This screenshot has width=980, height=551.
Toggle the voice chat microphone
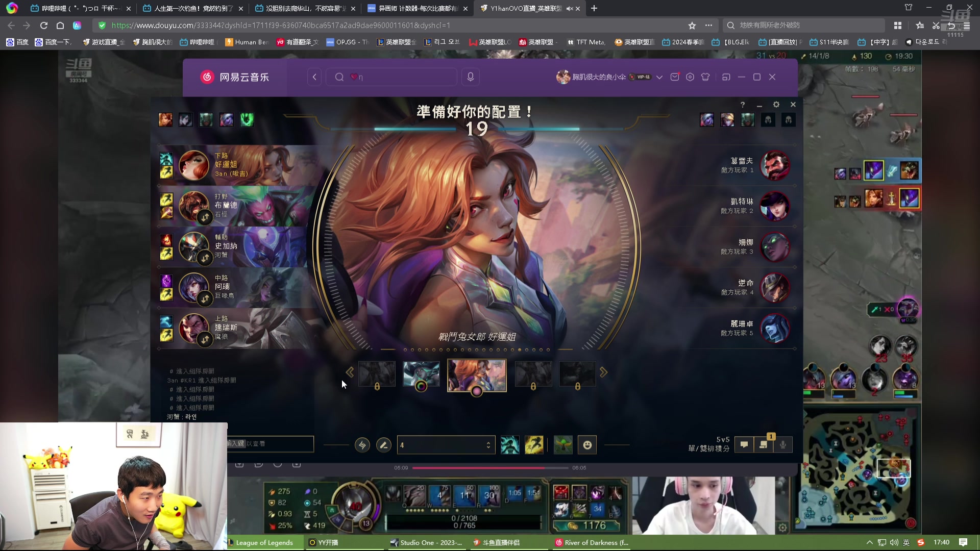(x=783, y=445)
